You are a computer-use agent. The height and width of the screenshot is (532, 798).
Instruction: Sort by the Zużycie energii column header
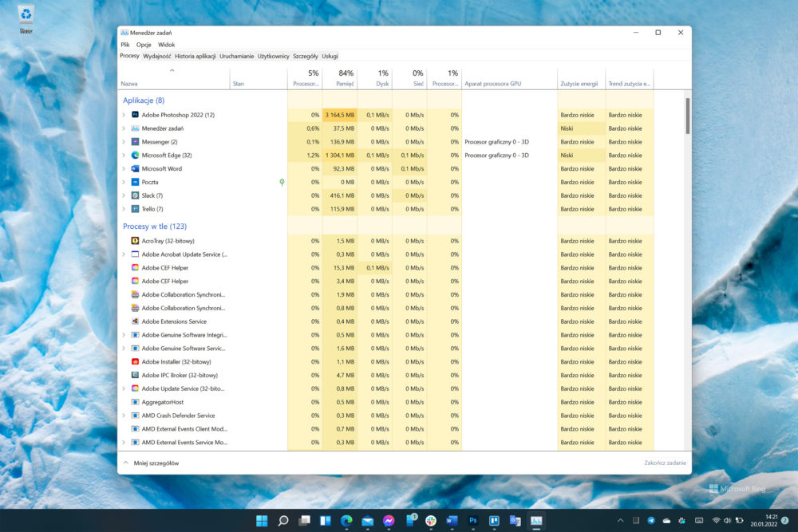click(581, 78)
